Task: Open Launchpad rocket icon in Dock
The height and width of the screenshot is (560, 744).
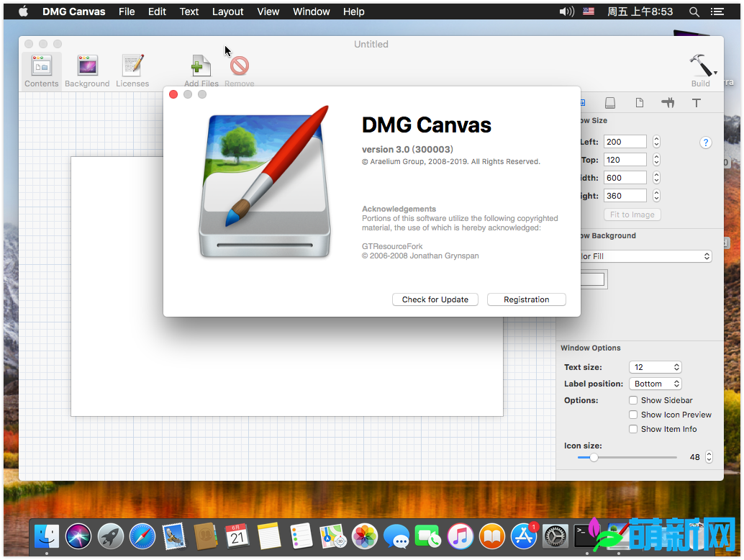Action: tap(111, 536)
